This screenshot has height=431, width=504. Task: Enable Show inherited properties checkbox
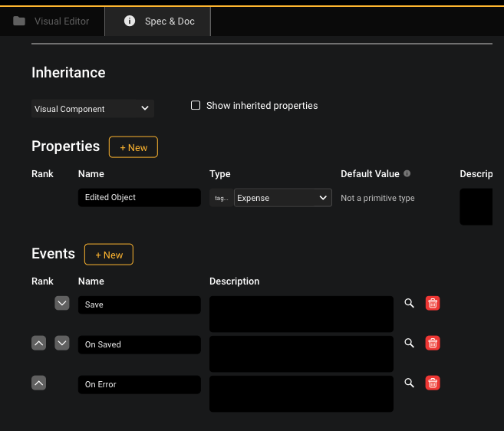pos(196,105)
